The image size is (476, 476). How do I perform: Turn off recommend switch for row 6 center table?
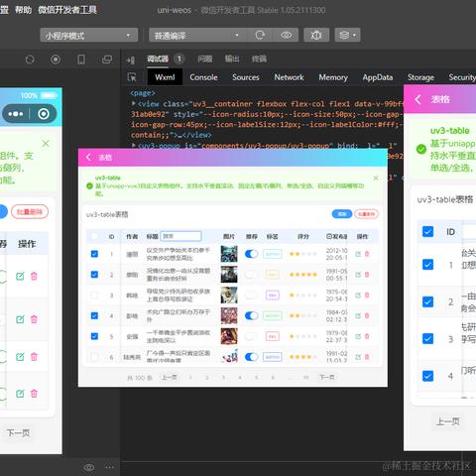click(251, 357)
